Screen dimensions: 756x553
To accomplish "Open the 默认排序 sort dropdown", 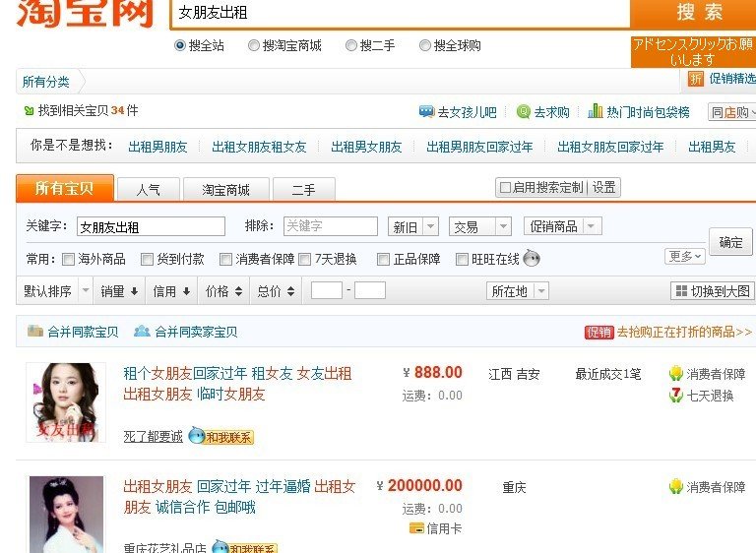I will click(54, 290).
